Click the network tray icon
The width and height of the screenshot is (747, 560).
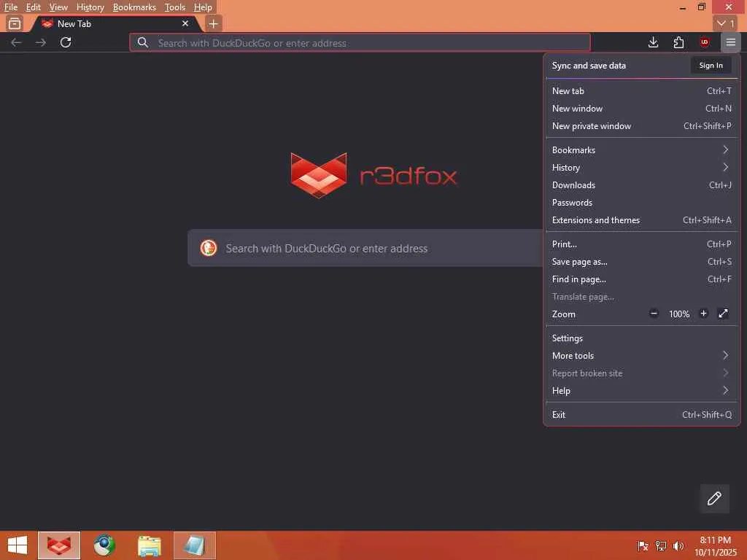(x=661, y=545)
